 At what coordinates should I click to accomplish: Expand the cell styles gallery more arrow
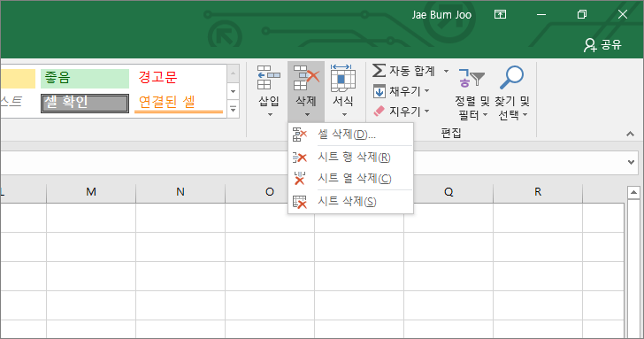(x=233, y=110)
